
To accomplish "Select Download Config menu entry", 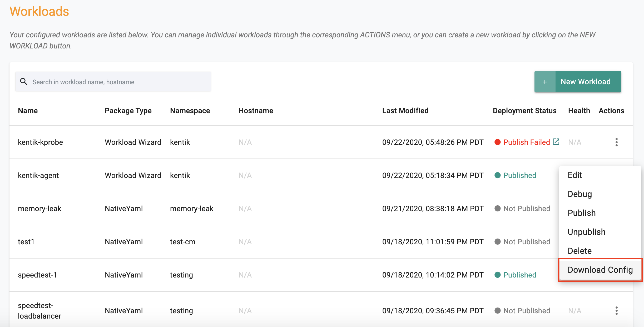I will tap(600, 270).
